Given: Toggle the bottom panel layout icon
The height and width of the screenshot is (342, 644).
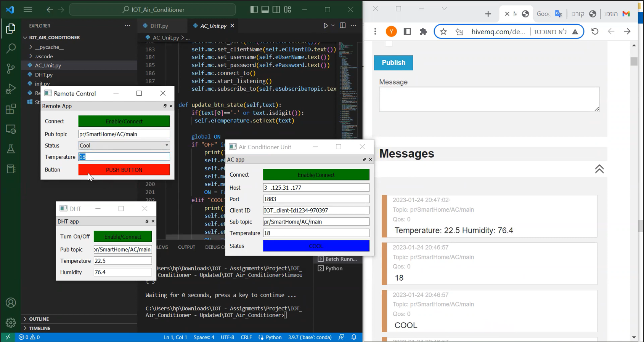Looking at the screenshot, I should 265,10.
